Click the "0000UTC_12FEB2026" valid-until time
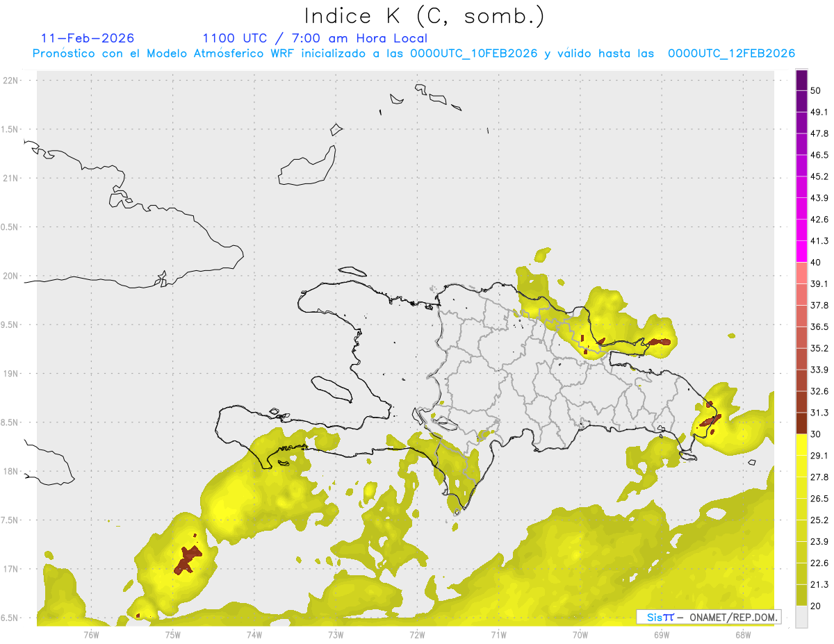This screenshot has height=644, width=834. 731,53
